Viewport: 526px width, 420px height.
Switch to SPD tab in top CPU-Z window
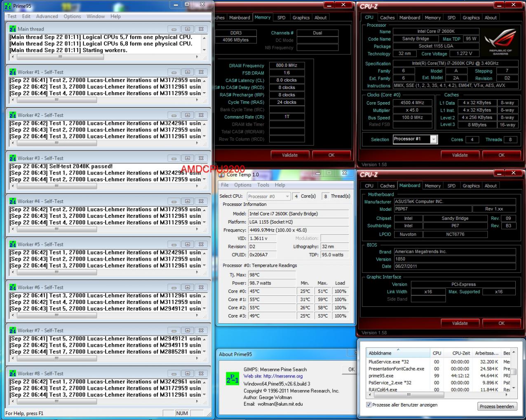[451, 18]
